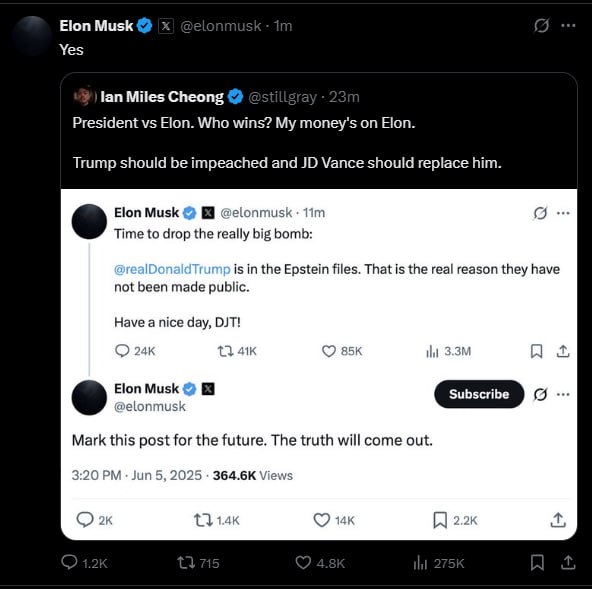
Task: Open the three-dot menu of top post
Action: tap(568, 26)
